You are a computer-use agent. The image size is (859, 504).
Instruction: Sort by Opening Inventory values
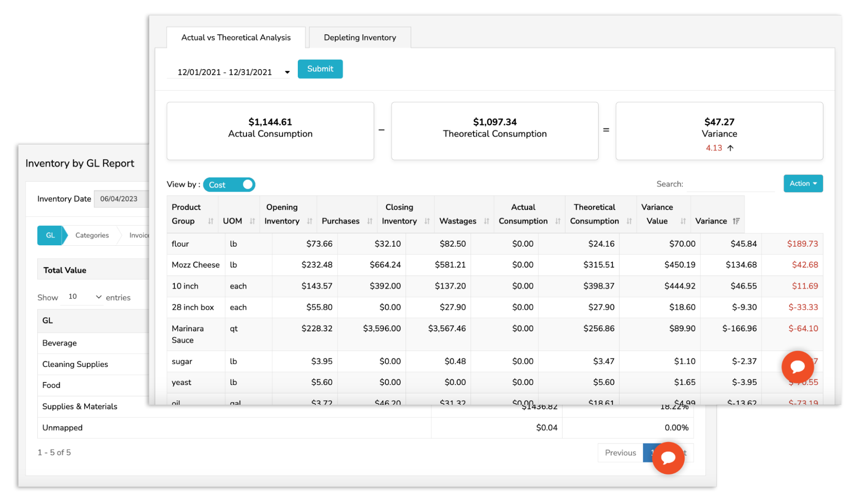coord(310,221)
